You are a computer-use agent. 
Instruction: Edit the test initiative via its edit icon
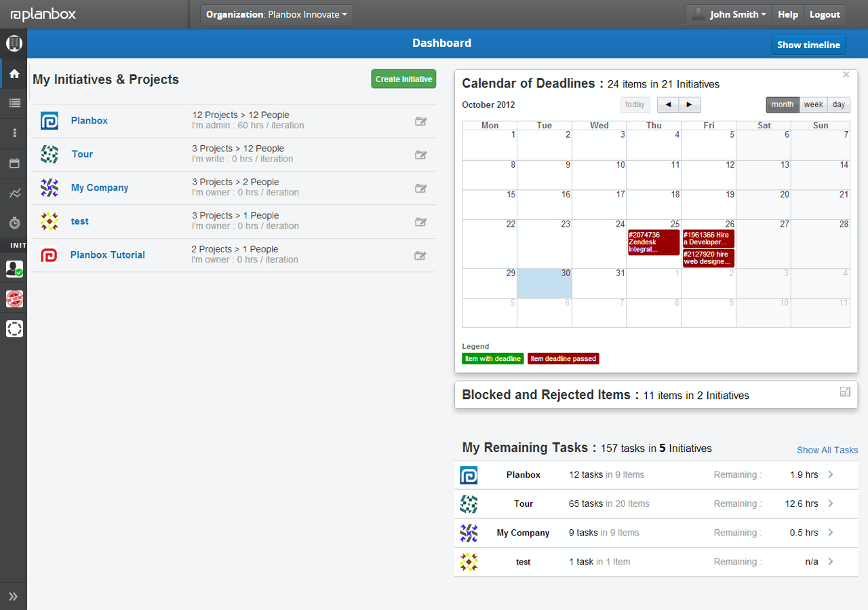pos(421,222)
